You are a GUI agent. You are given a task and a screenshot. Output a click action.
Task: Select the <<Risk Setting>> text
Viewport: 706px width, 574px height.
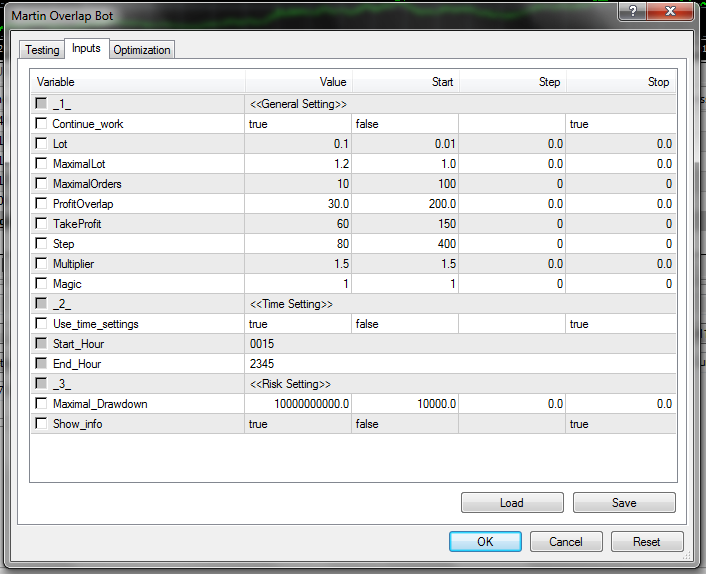290,384
